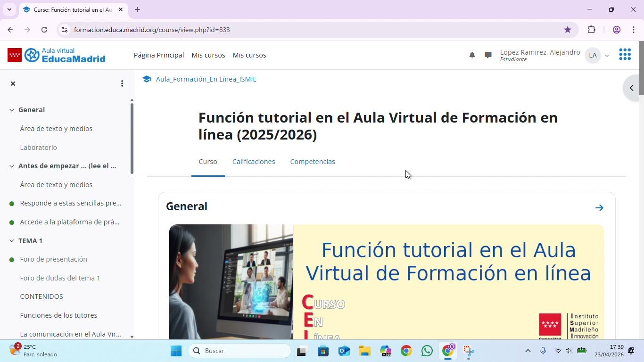644x362 pixels.
Task: Open the Microsoft 365 Copilot taskbar icon
Action: point(386,351)
